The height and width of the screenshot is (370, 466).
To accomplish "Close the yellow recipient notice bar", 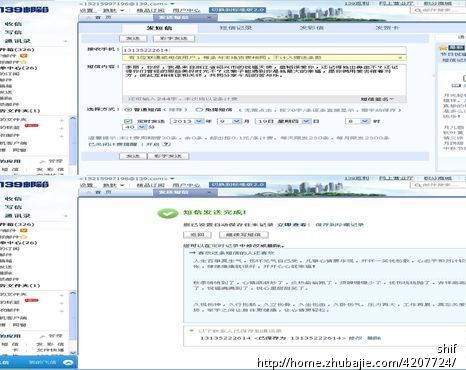I will [x=400, y=58].
